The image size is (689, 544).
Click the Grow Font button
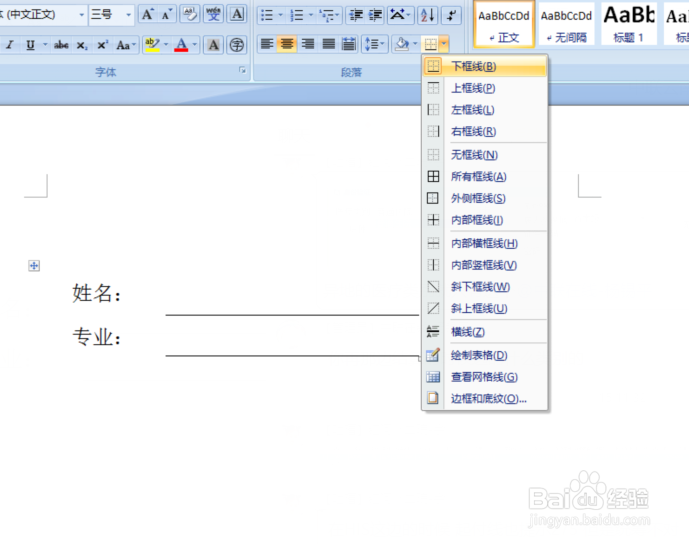147,15
